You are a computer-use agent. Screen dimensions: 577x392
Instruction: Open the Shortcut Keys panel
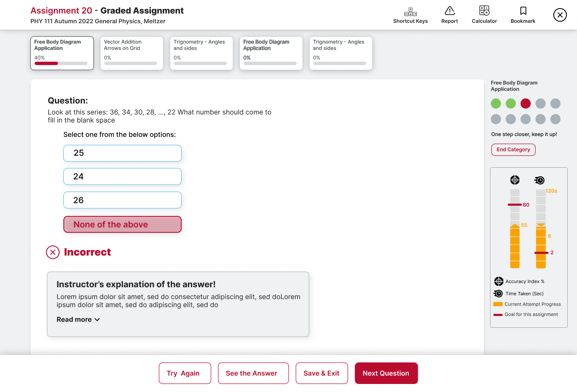pyautogui.click(x=410, y=15)
